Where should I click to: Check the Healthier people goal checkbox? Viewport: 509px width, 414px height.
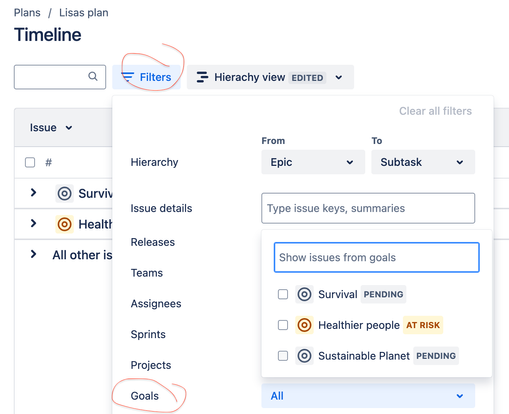pyautogui.click(x=283, y=325)
